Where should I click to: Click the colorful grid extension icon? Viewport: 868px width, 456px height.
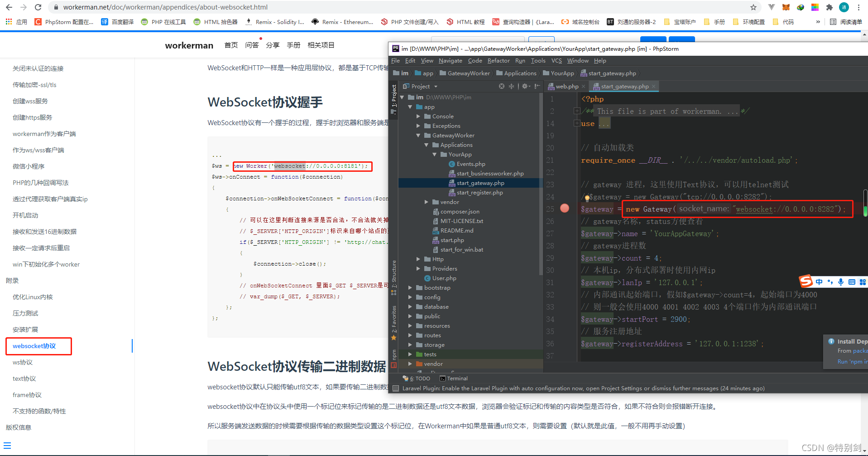tap(815, 7)
